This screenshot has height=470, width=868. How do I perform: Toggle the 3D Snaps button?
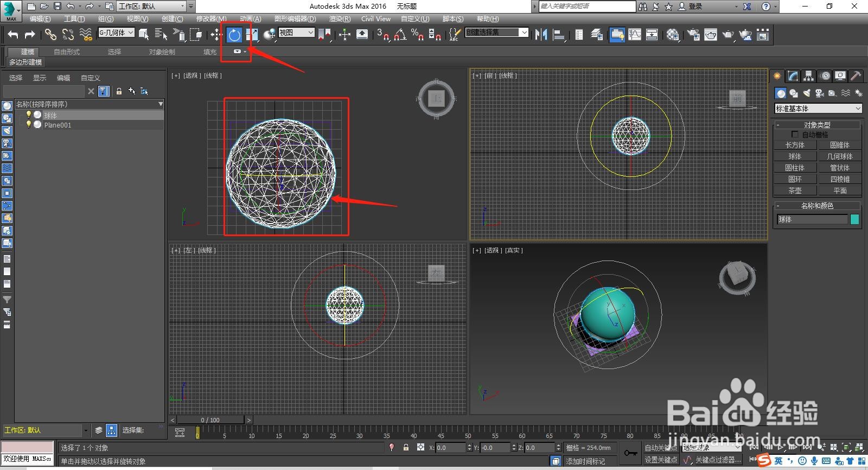[382, 35]
